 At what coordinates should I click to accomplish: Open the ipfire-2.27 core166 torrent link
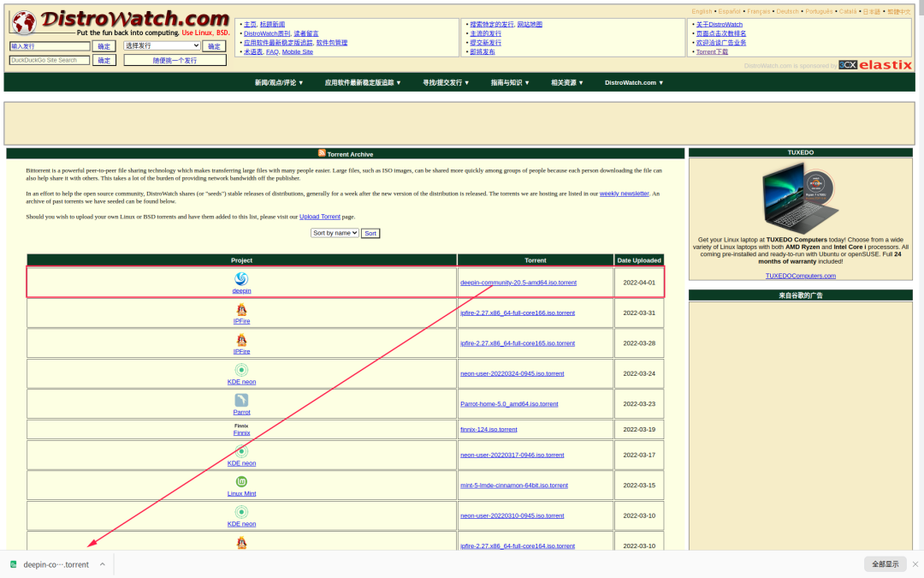518,313
